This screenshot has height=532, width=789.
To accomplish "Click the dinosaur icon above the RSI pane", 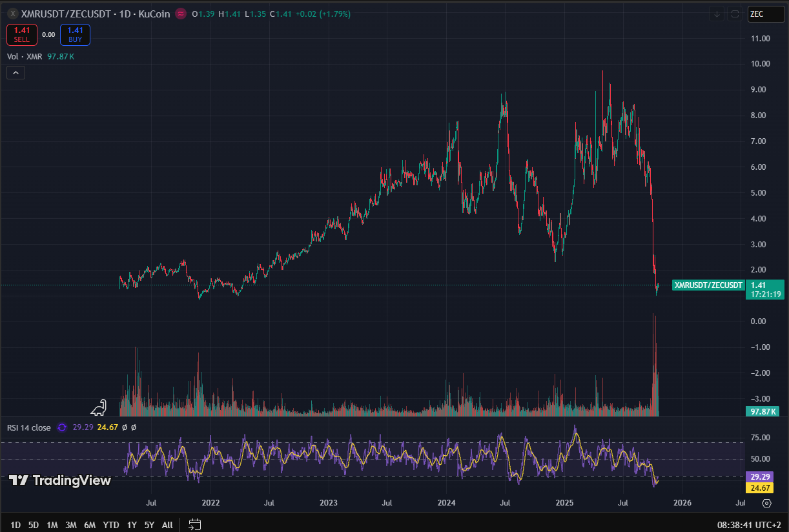I will [99, 407].
